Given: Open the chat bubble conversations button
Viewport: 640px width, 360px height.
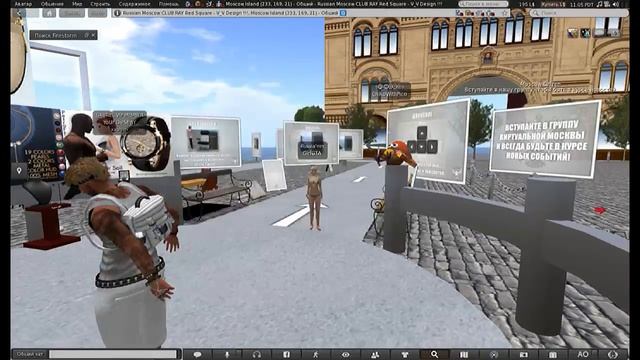Looking at the screenshot, I should tap(198, 354).
